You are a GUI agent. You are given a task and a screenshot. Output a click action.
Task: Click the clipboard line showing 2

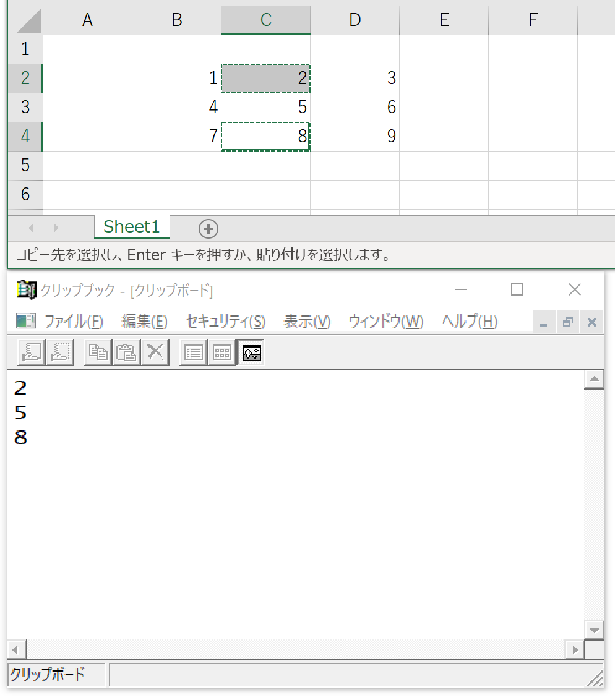coord(20,388)
